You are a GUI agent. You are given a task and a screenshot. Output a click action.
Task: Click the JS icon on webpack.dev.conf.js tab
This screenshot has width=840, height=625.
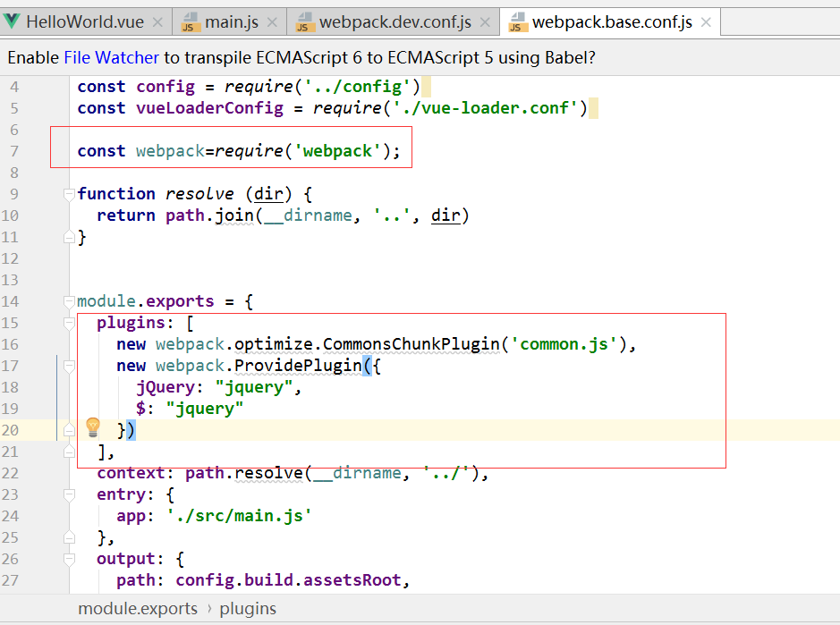point(304,22)
